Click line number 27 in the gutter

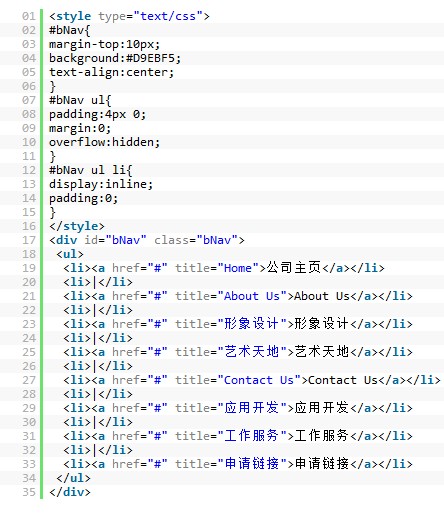[29, 380]
